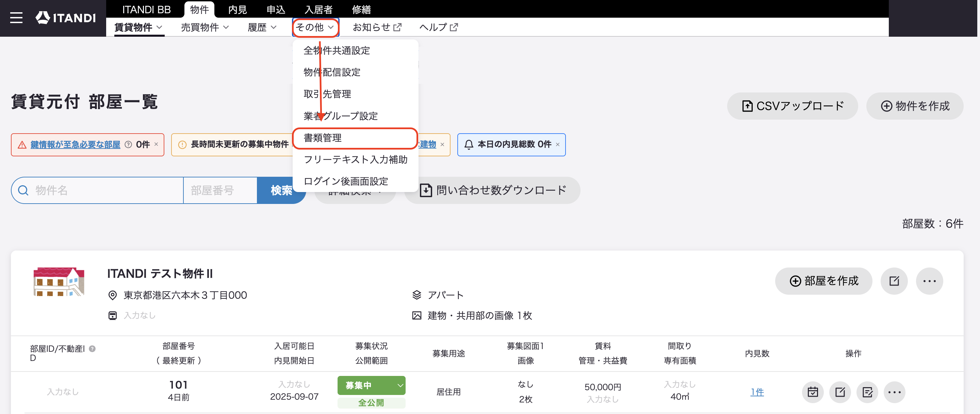Click the open-in-new edit icon for room 101
The height and width of the screenshot is (414, 980).
coord(840,392)
